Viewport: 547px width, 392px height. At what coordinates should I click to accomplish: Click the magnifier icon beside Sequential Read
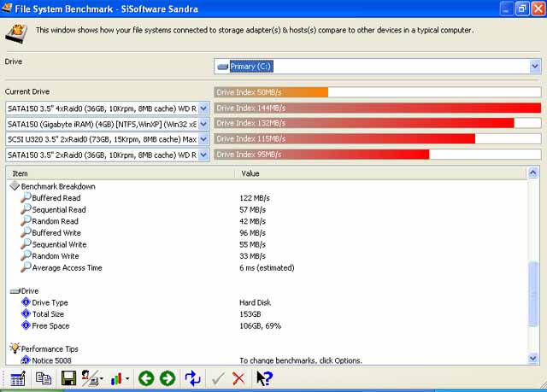coord(26,209)
